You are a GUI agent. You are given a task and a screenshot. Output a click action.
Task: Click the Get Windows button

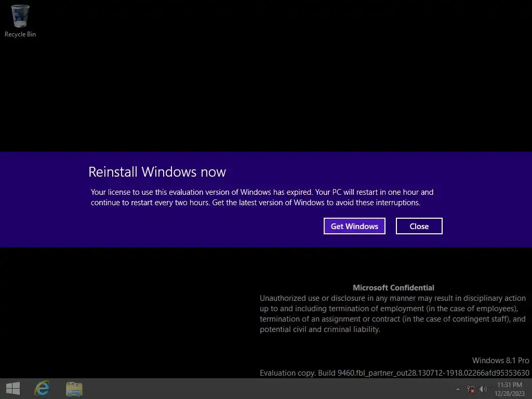(x=354, y=226)
